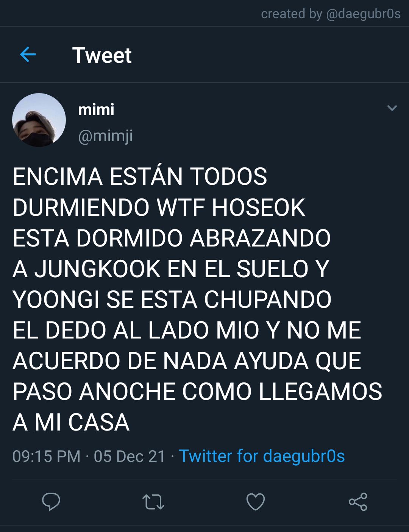Tap the @mimji handle
Image resolution: width=409 pixels, height=532 pixels.
coord(105,136)
